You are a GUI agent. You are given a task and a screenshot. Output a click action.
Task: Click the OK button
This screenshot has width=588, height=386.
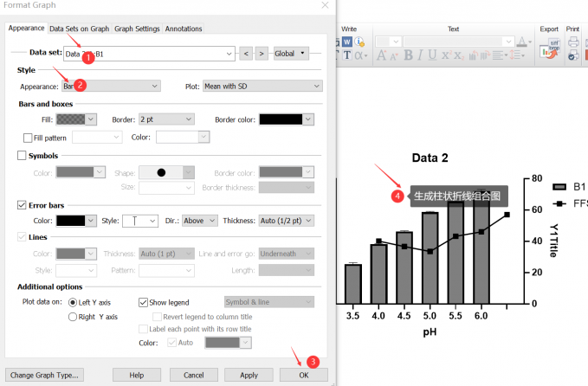[304, 375]
